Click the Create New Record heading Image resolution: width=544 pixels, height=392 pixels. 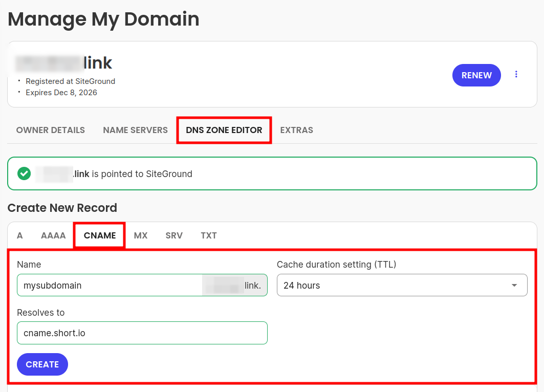[62, 208]
